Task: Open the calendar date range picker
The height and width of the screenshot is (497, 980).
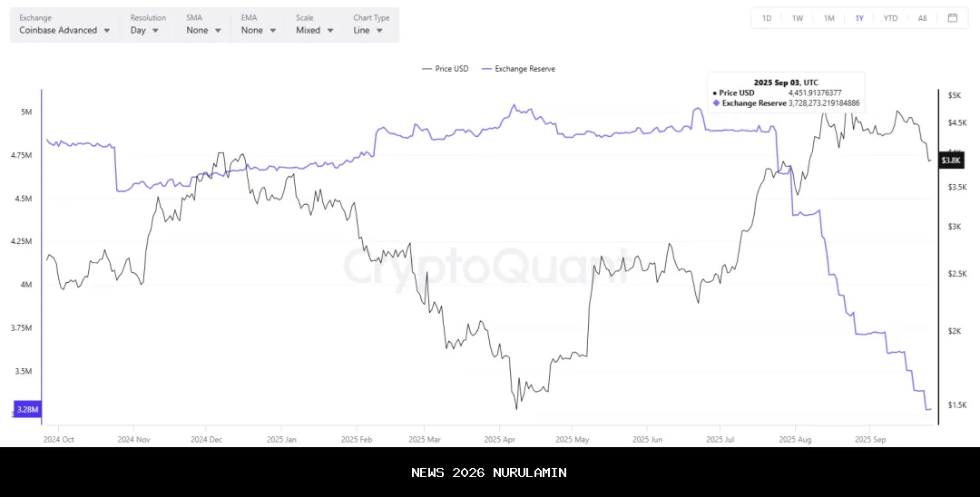Action: [952, 18]
